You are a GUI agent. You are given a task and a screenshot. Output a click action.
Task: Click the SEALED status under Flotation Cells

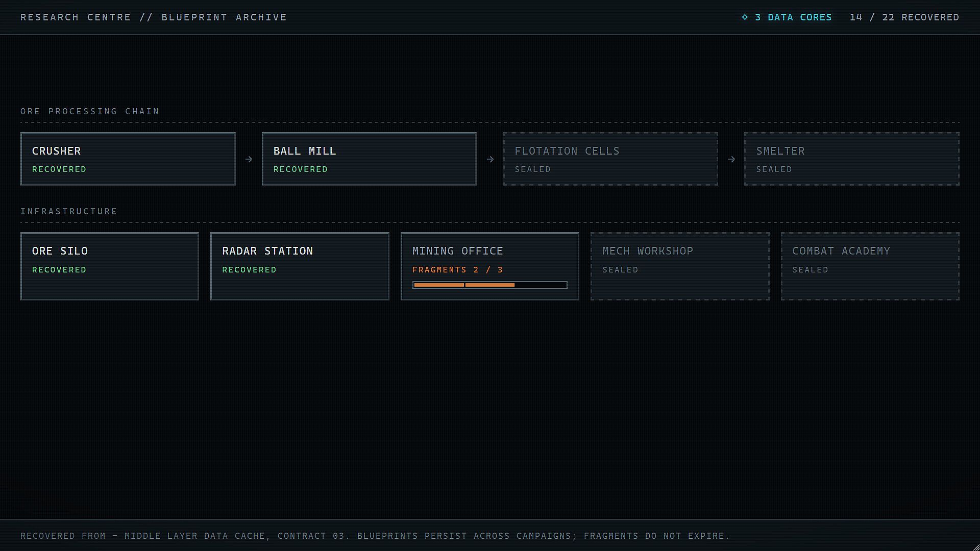click(533, 169)
